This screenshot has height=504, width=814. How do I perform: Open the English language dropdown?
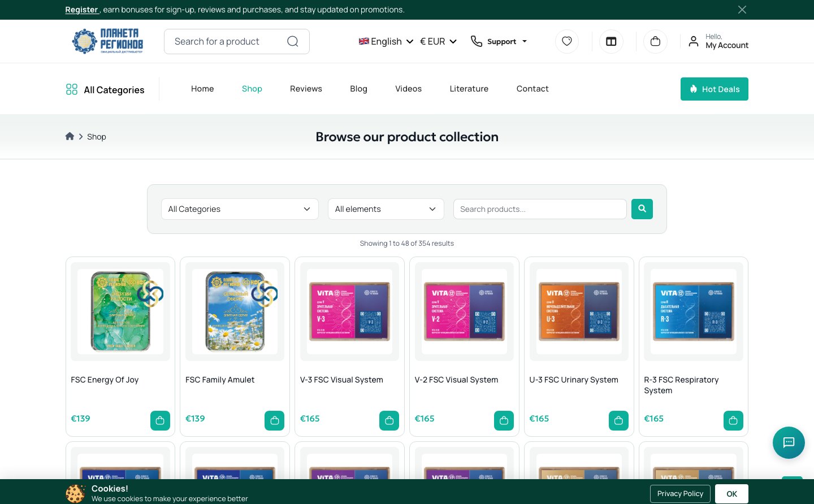[386, 41]
